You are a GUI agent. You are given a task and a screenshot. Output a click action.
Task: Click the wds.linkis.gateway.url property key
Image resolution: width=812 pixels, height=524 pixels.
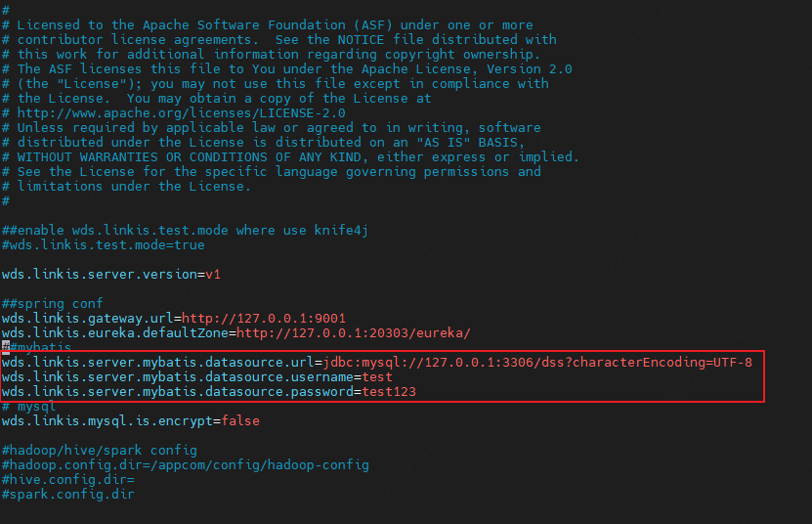[88, 318]
